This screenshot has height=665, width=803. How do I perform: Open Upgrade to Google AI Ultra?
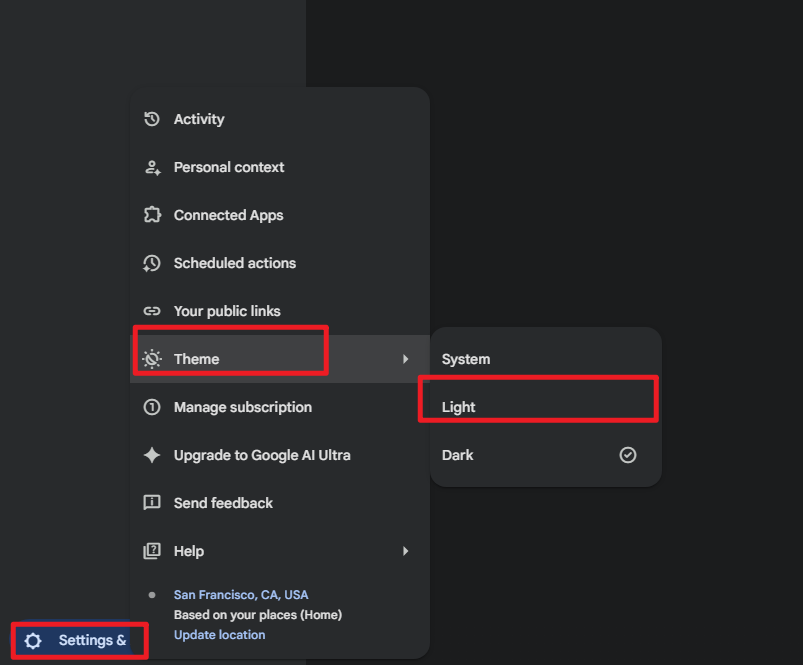click(x=280, y=455)
